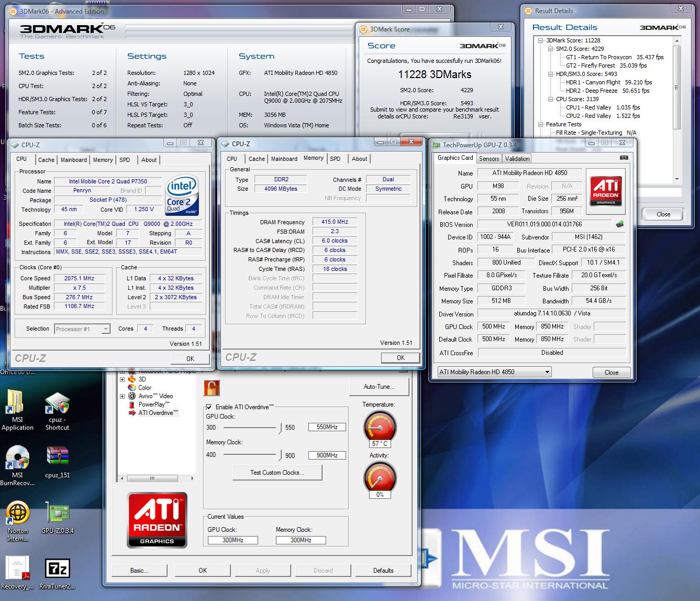Click the PowerPlay battery icon

click(x=132, y=405)
